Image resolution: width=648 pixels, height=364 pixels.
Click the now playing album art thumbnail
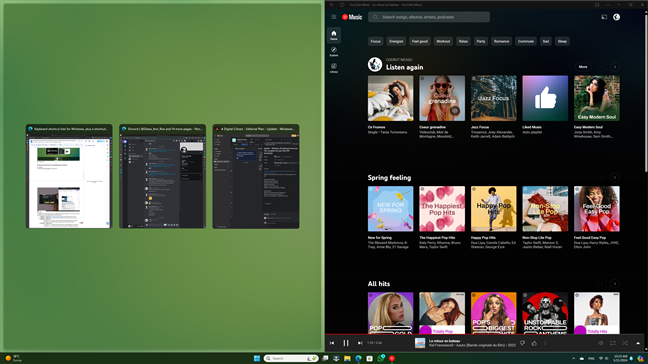point(420,343)
